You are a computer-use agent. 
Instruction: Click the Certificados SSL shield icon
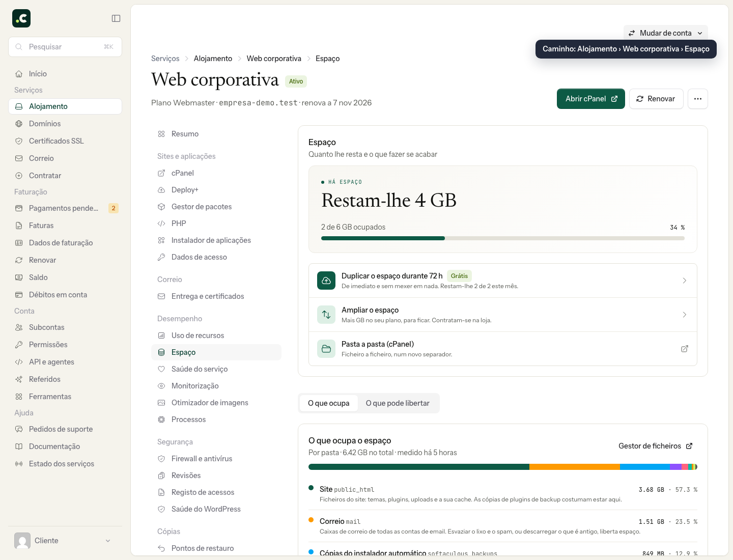(x=19, y=141)
